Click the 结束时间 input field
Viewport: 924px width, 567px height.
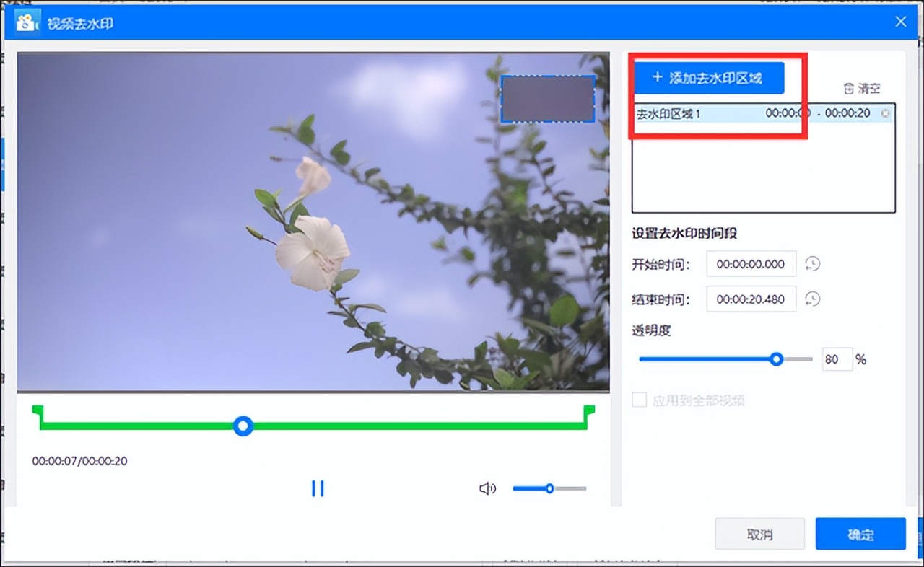tap(751, 299)
